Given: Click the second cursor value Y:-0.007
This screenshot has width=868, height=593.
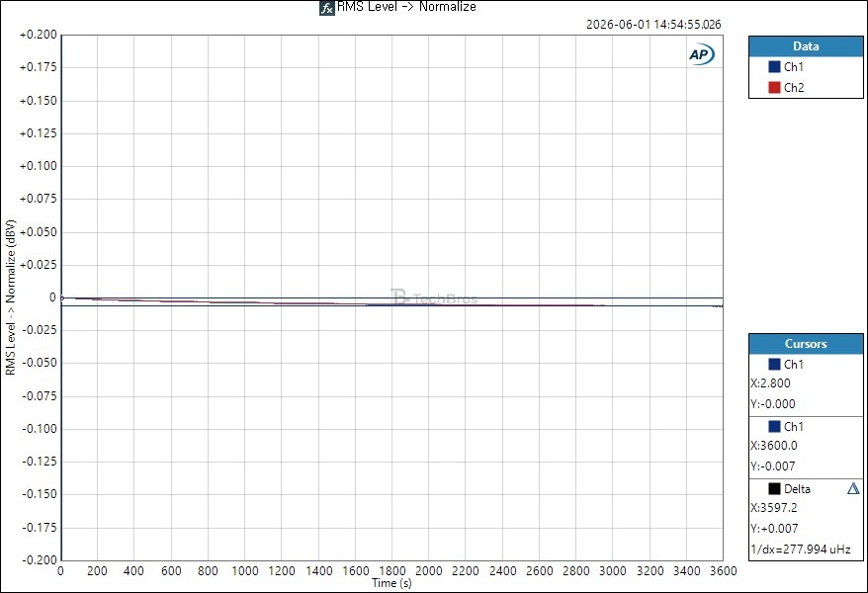Looking at the screenshot, I should 773,466.
